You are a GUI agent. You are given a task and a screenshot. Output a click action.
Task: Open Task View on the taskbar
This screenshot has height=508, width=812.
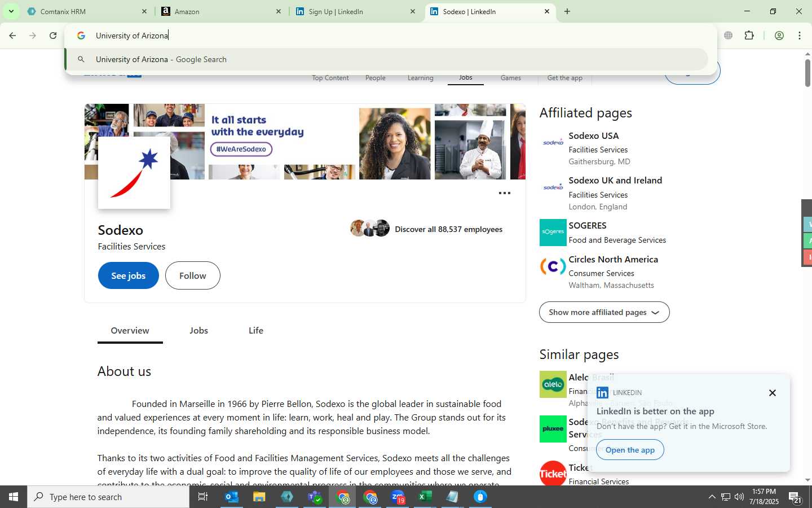203,497
